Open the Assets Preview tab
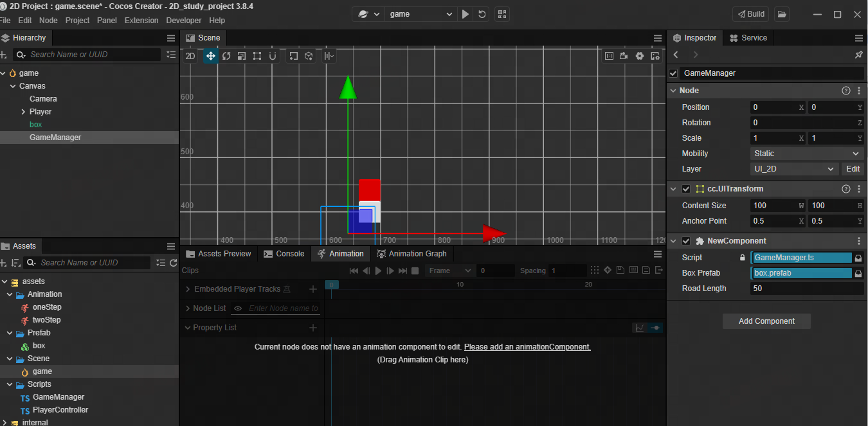The width and height of the screenshot is (868, 426). (x=218, y=254)
